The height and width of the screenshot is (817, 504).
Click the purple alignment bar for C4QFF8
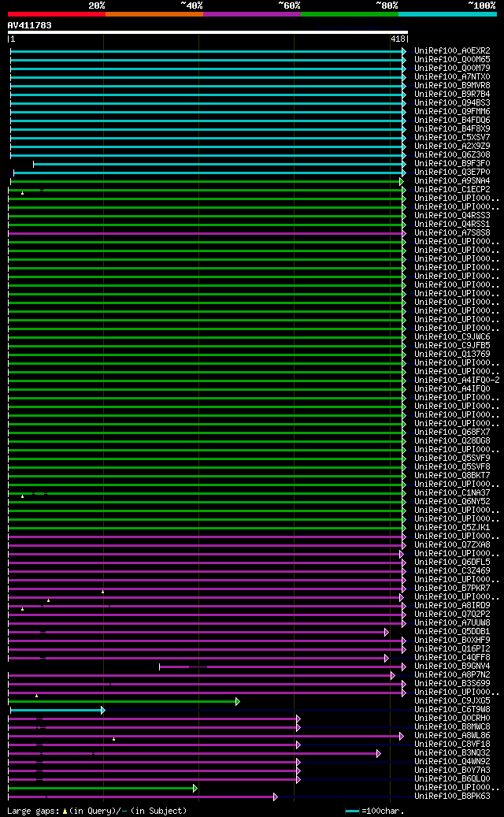(x=198, y=658)
